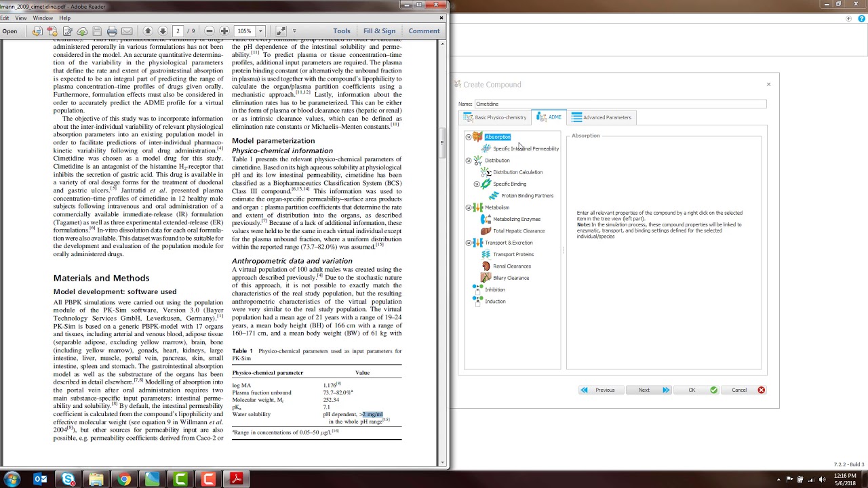Screen dimensions: 868x488
Task: Select Specific Binding in the ADME tree
Action: click(x=509, y=184)
